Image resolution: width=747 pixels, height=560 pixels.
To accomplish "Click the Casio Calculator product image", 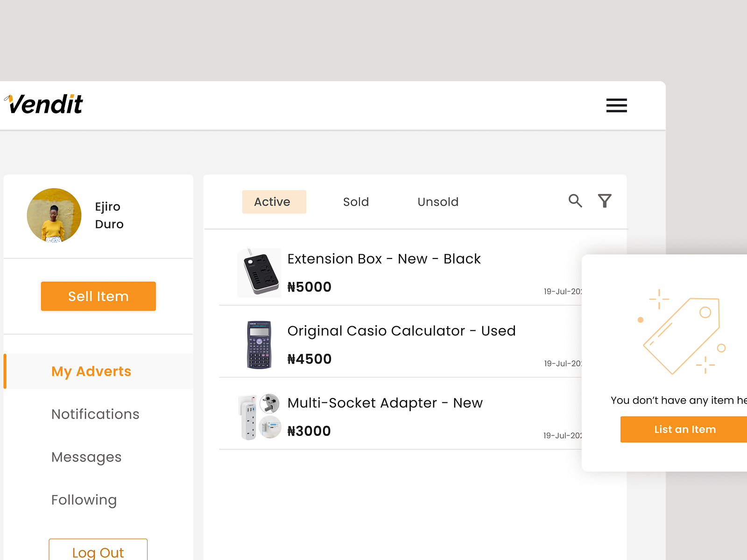I will (258, 344).
